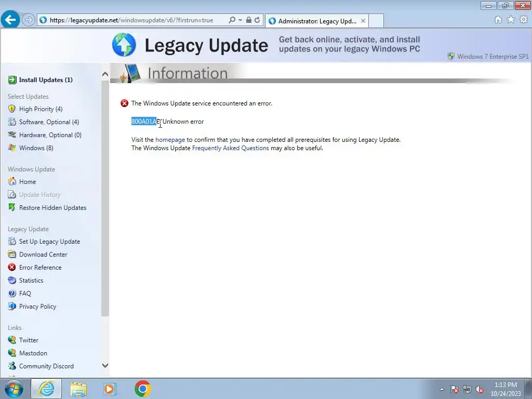Open Community Discord link
This screenshot has width=532, height=399.
pyautogui.click(x=46, y=366)
